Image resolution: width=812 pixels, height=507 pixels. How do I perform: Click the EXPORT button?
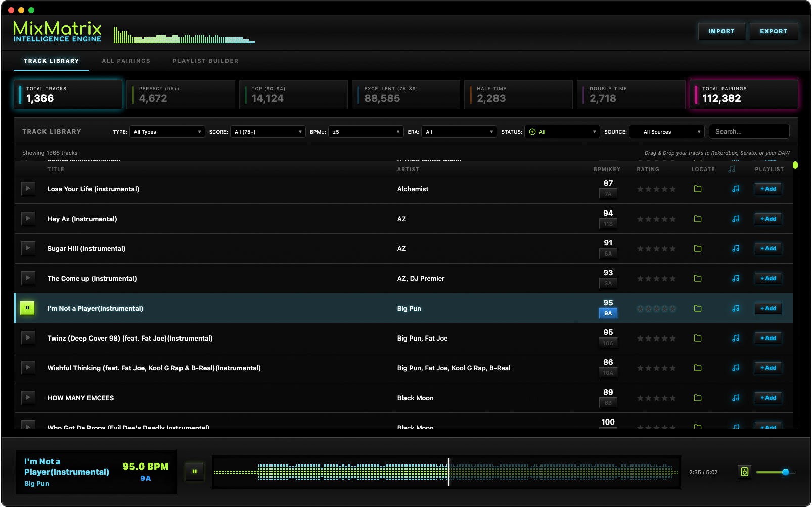pyautogui.click(x=774, y=31)
